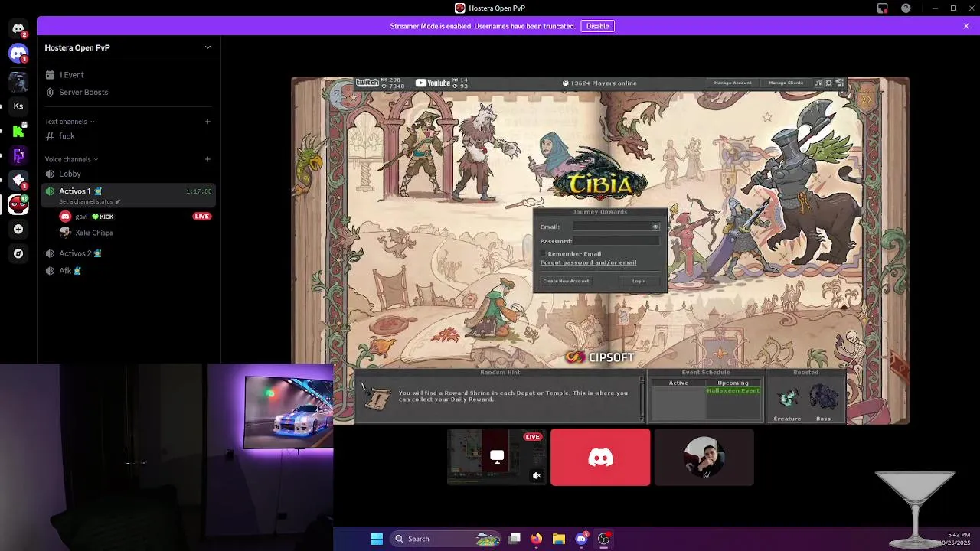
Task: Click the Disable streamer mode button
Action: point(597,26)
